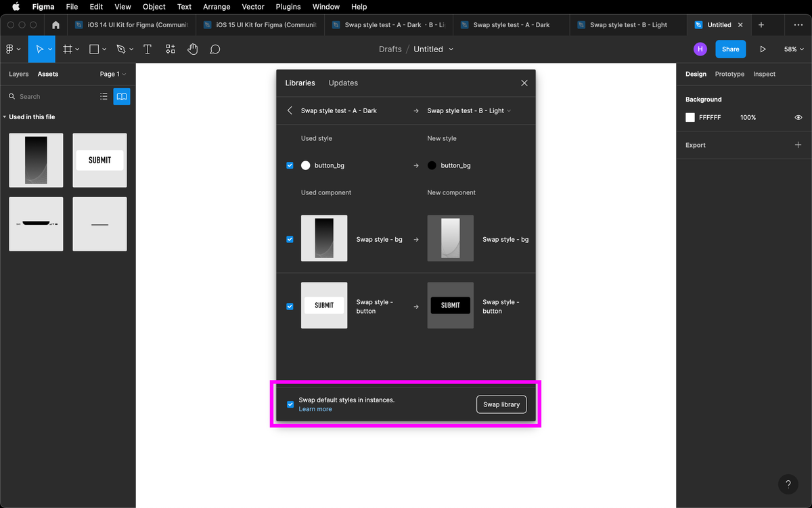The width and height of the screenshot is (812, 508).
Task: Click the assets search magnifier icon
Action: coord(12,97)
